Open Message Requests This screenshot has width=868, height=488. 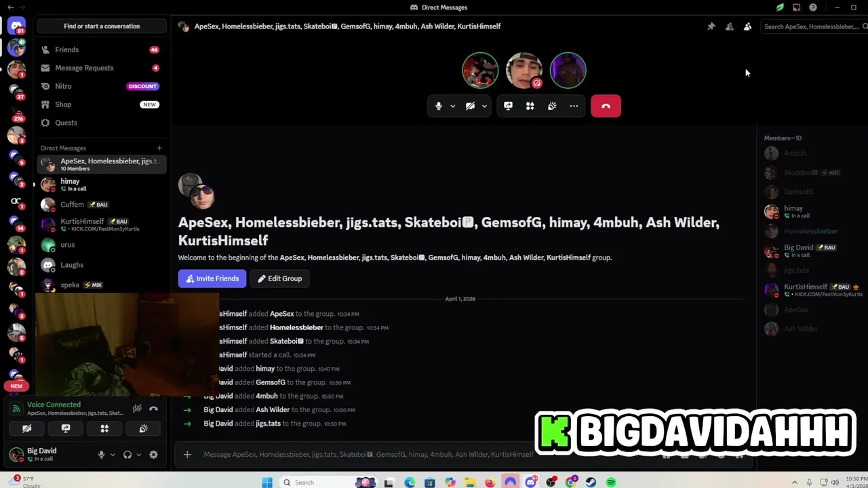[x=100, y=68]
